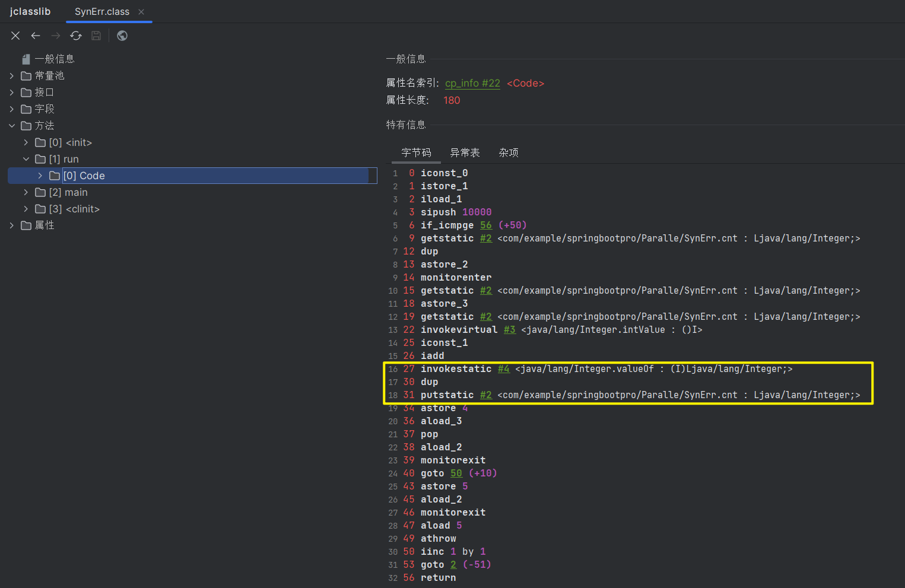Open the 杂项 tab
The height and width of the screenshot is (588, 905).
click(x=509, y=152)
